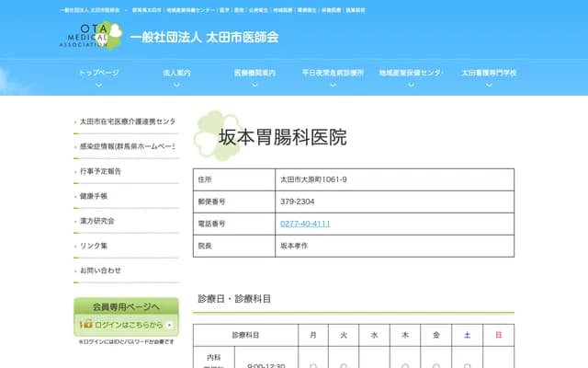This screenshot has height=368, width=588.
Task: Click 会員専用ページへ login banner
Action: click(126, 306)
